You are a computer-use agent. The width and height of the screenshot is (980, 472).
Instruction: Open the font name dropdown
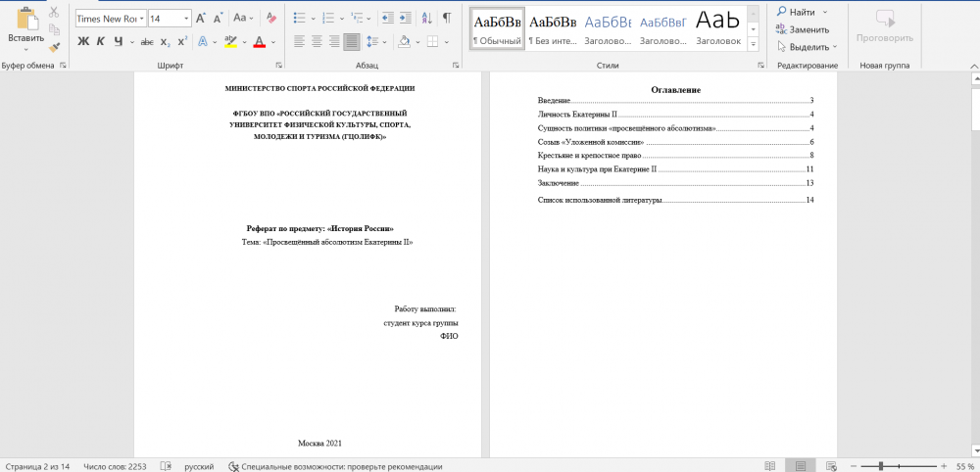142,19
